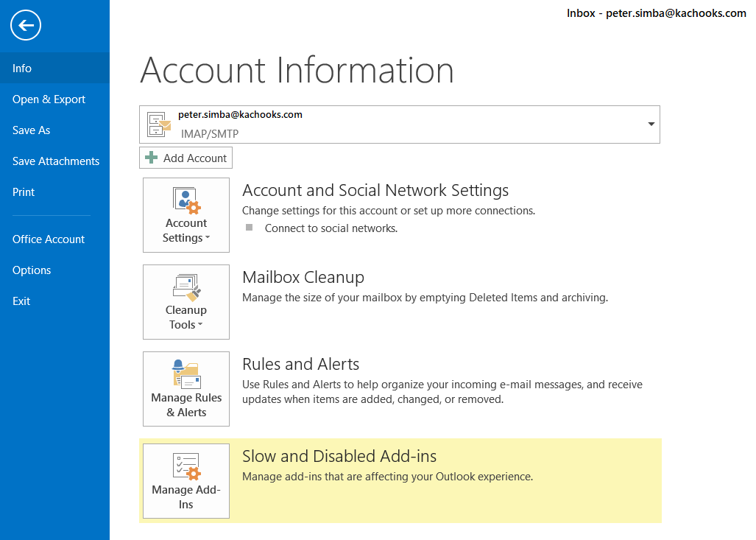
Task: Click 'Manage add-ins that are affecting' description
Action: click(x=388, y=477)
